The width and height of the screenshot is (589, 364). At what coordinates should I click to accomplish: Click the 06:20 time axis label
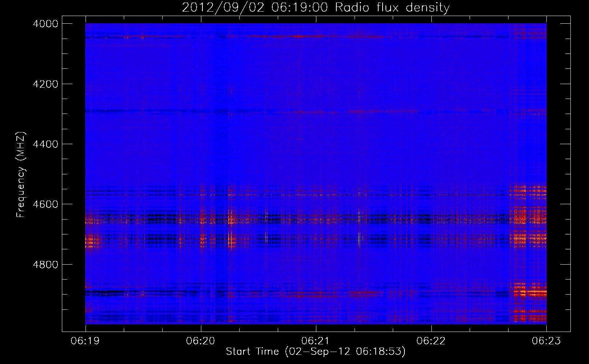pos(201,341)
